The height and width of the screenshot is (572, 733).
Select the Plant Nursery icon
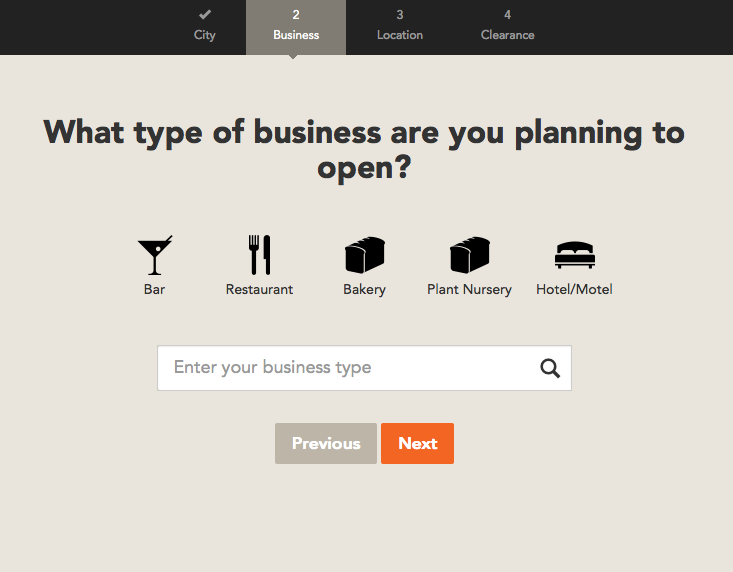[469, 255]
